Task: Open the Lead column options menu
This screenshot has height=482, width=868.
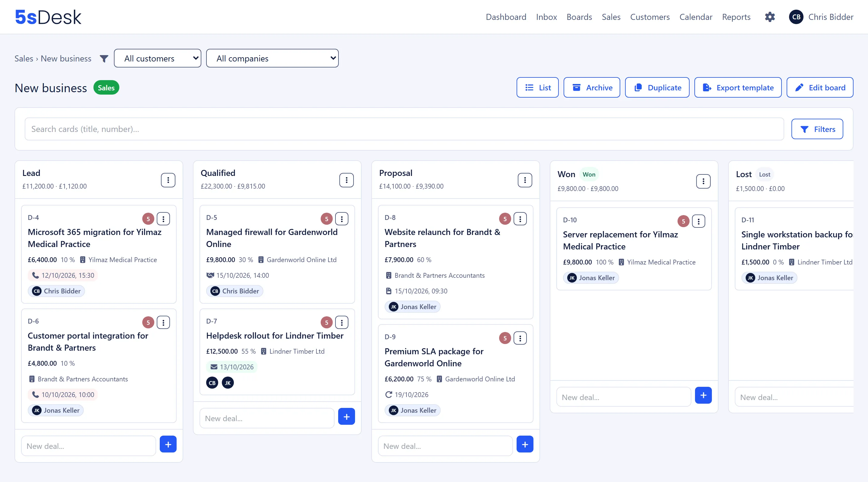Action: click(x=168, y=180)
